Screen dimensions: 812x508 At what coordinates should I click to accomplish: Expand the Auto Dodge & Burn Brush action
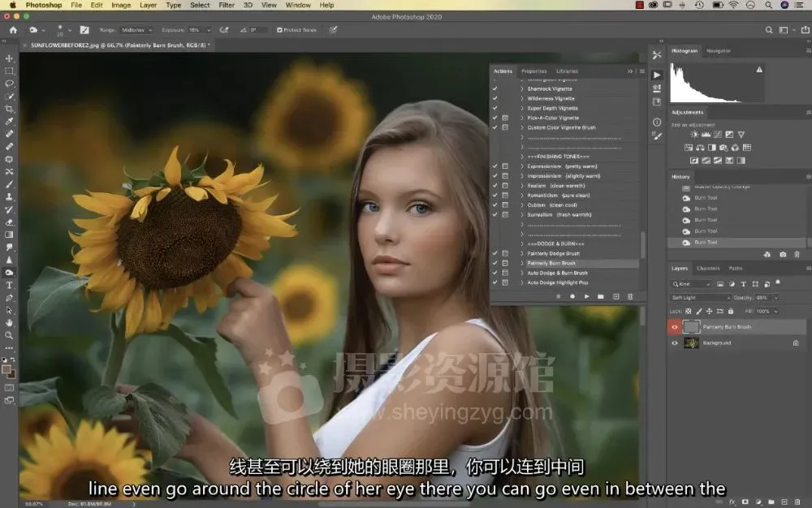pyautogui.click(x=521, y=273)
